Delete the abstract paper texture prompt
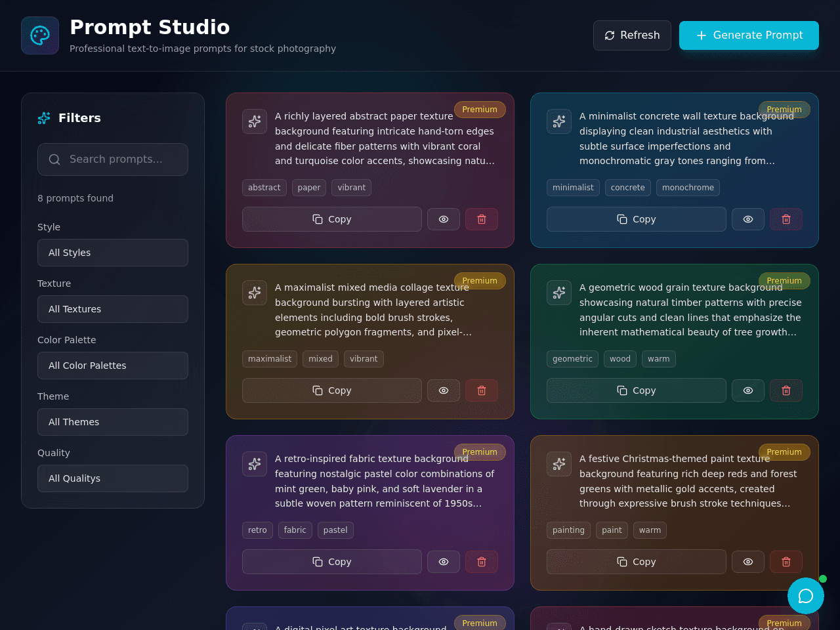Screen dimensions: 840x630 [x=482, y=219]
